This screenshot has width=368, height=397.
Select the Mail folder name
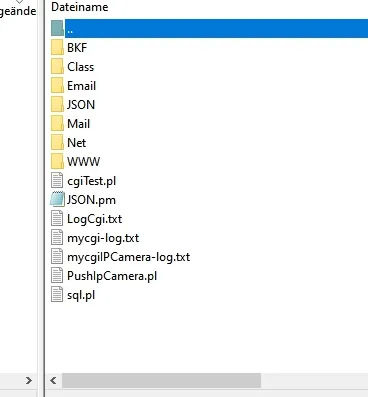(x=79, y=124)
